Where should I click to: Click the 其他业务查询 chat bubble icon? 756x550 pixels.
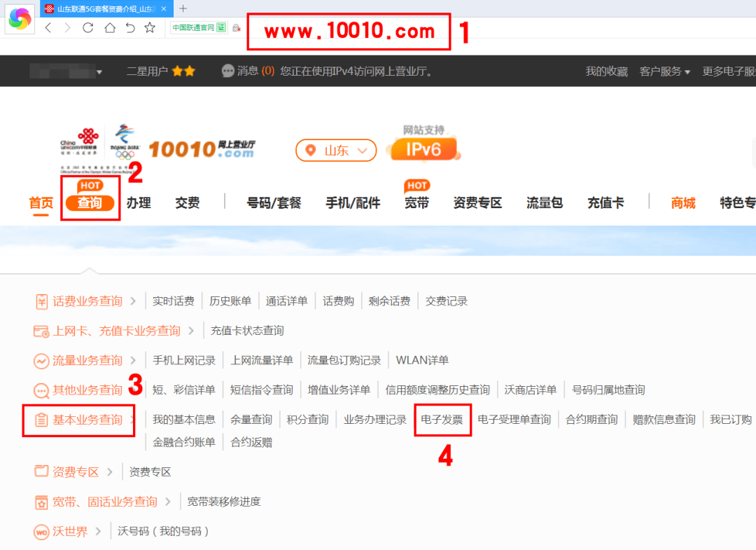tap(41, 390)
